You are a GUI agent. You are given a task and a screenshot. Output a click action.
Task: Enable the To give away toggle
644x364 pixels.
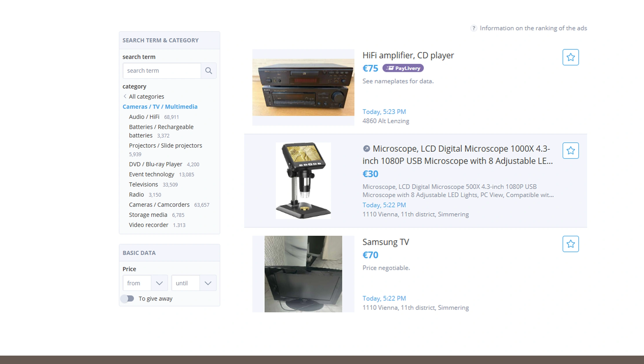(127, 299)
